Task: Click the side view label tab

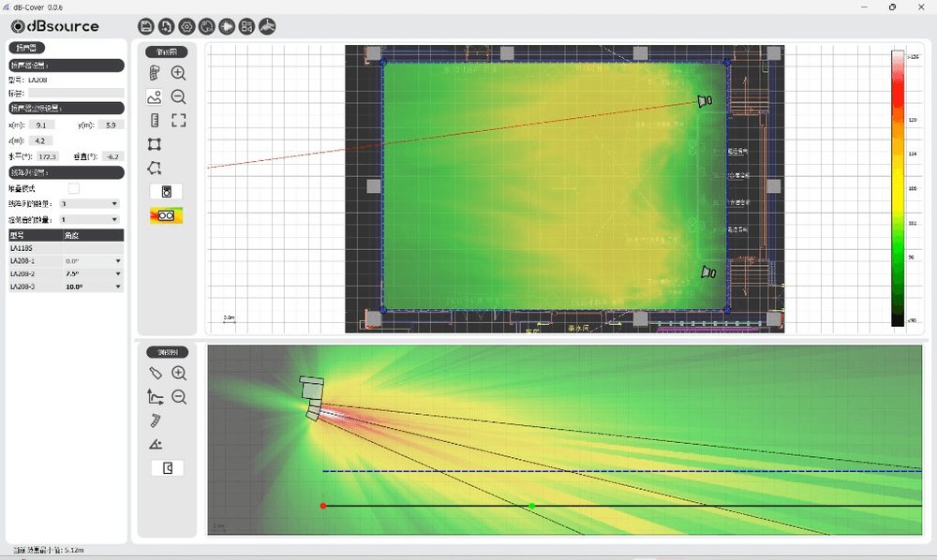Action: click(168, 352)
